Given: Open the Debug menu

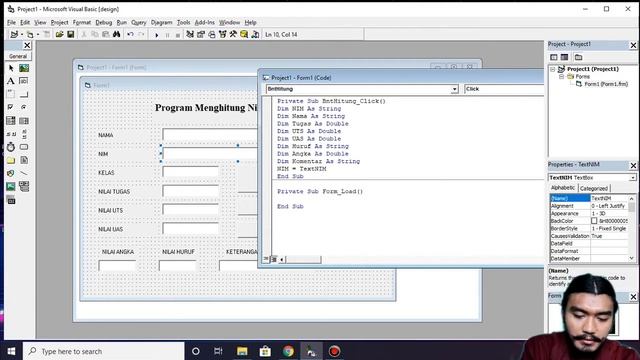Looking at the screenshot, I should (103, 22).
